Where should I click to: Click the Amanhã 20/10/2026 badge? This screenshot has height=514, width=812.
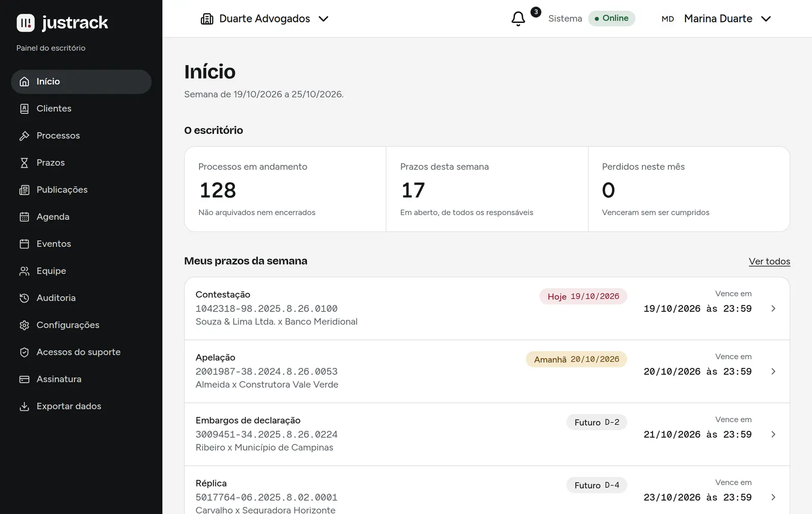[x=577, y=359]
